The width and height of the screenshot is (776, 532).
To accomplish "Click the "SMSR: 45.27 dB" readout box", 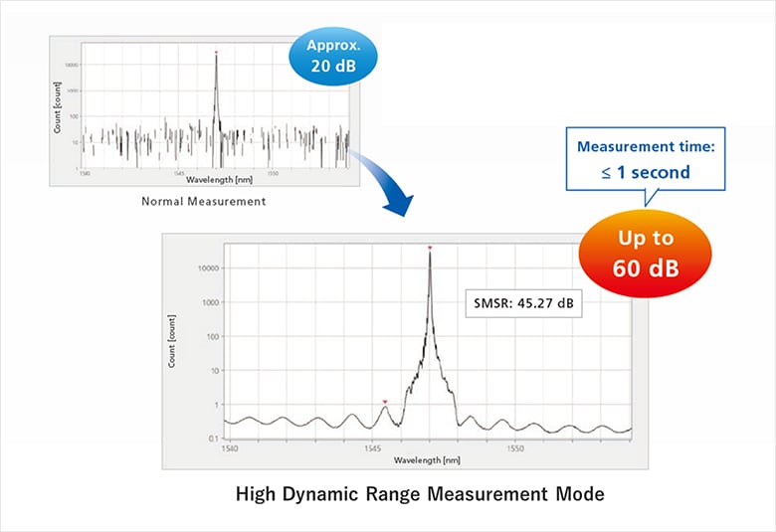I will tap(522, 305).
